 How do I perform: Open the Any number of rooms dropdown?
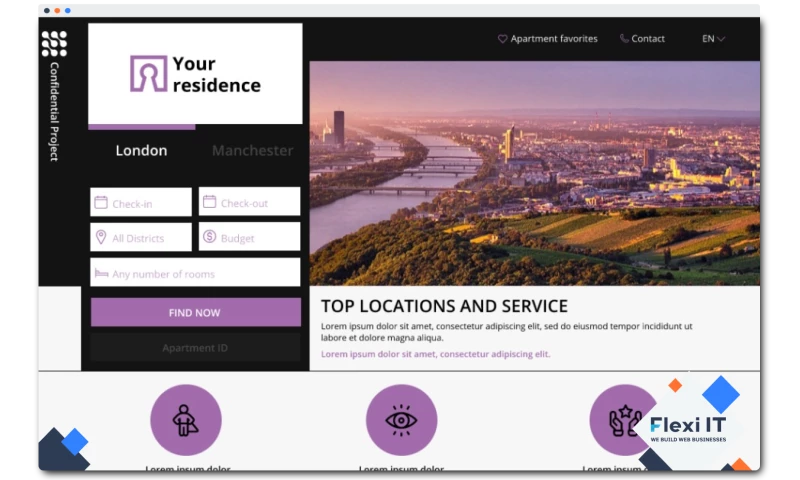point(195,272)
